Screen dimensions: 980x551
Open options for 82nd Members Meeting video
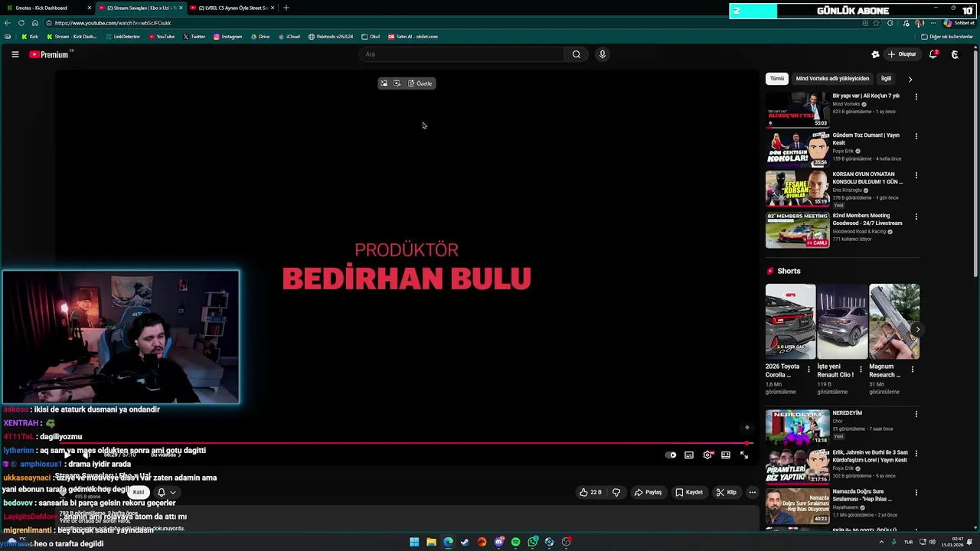coord(916,217)
